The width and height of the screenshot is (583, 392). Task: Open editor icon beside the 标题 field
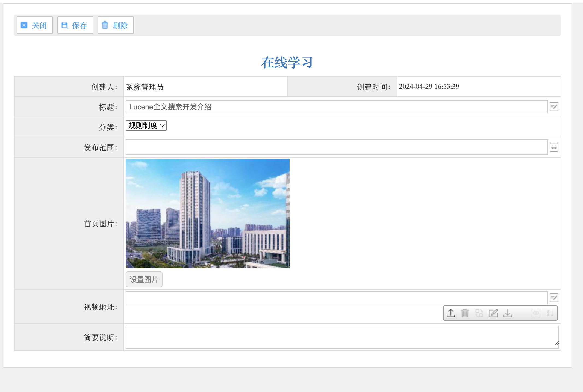point(554,107)
